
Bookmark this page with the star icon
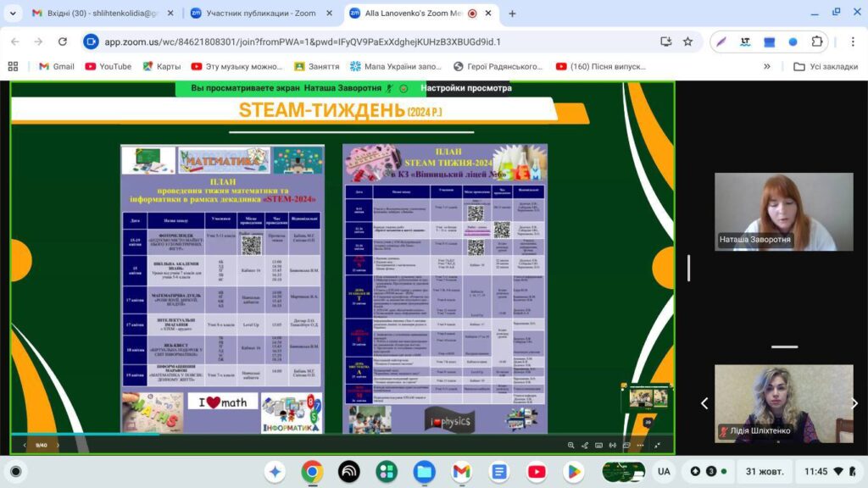click(x=687, y=42)
